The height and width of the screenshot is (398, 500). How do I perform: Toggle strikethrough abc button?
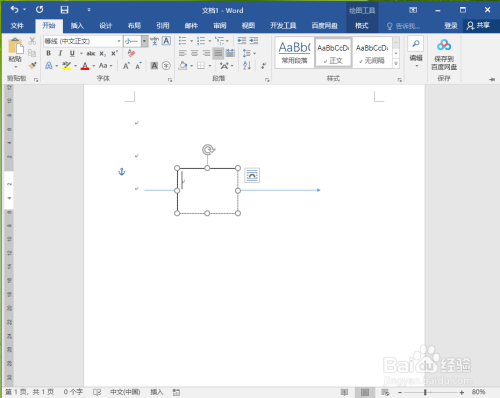point(91,53)
